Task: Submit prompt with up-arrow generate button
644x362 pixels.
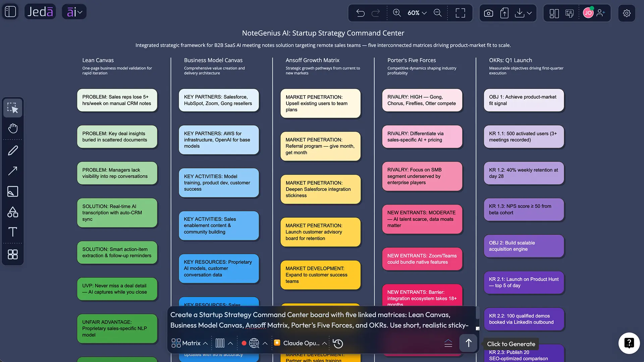Action: [469, 343]
